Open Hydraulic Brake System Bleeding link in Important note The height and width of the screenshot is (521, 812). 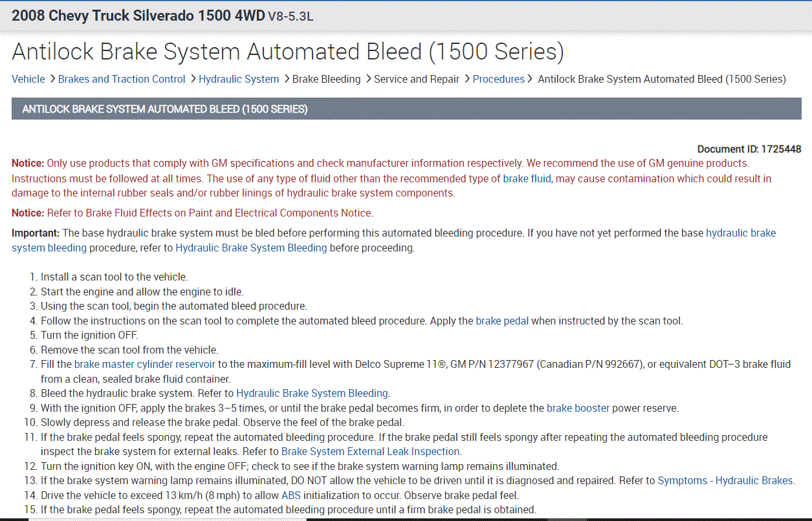251,248
